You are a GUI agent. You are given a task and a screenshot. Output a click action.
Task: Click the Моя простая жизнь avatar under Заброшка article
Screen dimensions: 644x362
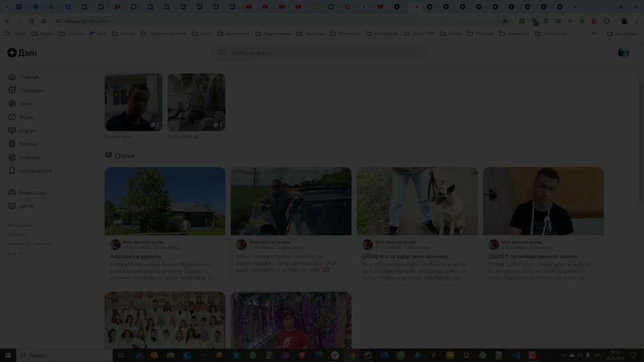[115, 244]
